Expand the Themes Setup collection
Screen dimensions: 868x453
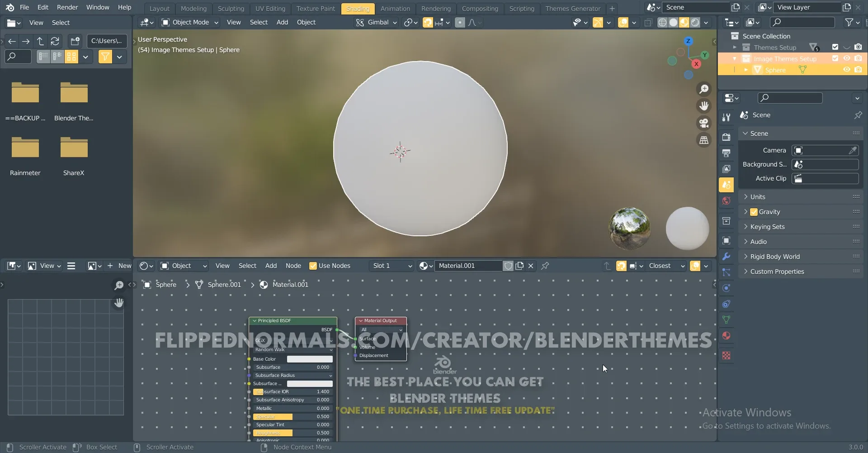[x=736, y=47]
